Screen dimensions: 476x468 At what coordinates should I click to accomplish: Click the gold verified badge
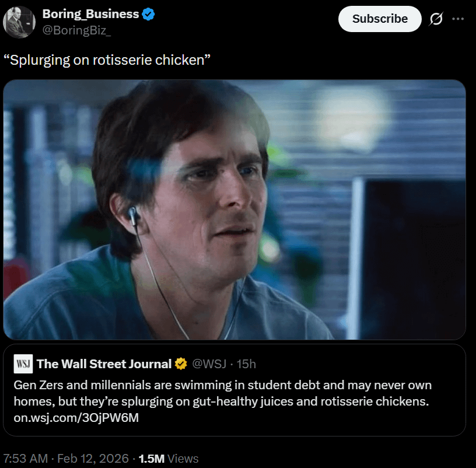tap(181, 364)
